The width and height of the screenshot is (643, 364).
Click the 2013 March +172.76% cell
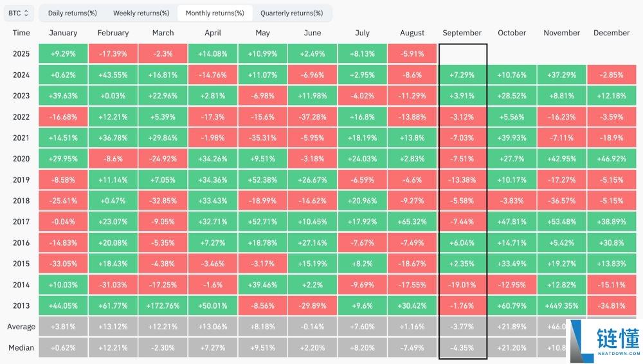tap(163, 305)
